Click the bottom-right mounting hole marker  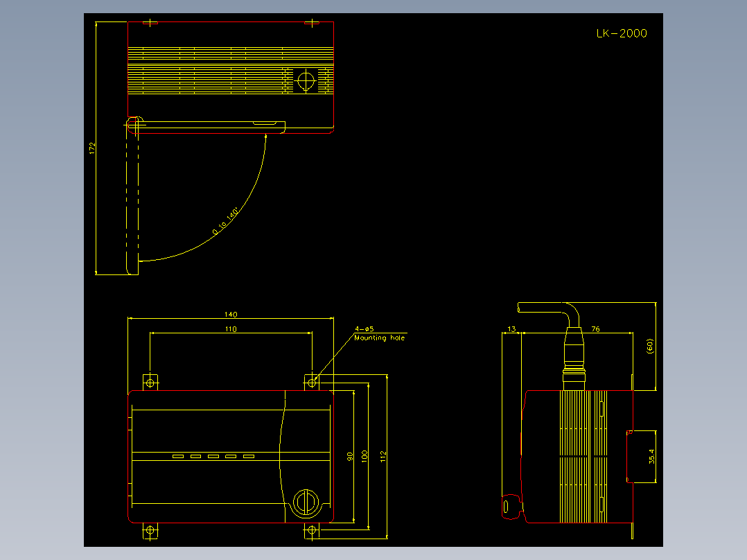point(313,530)
